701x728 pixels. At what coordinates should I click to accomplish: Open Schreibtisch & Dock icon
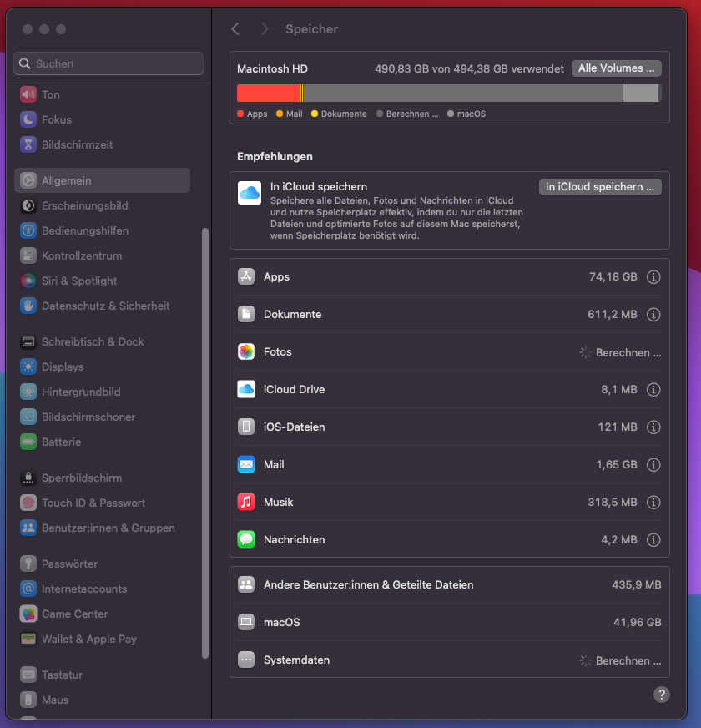click(x=28, y=342)
